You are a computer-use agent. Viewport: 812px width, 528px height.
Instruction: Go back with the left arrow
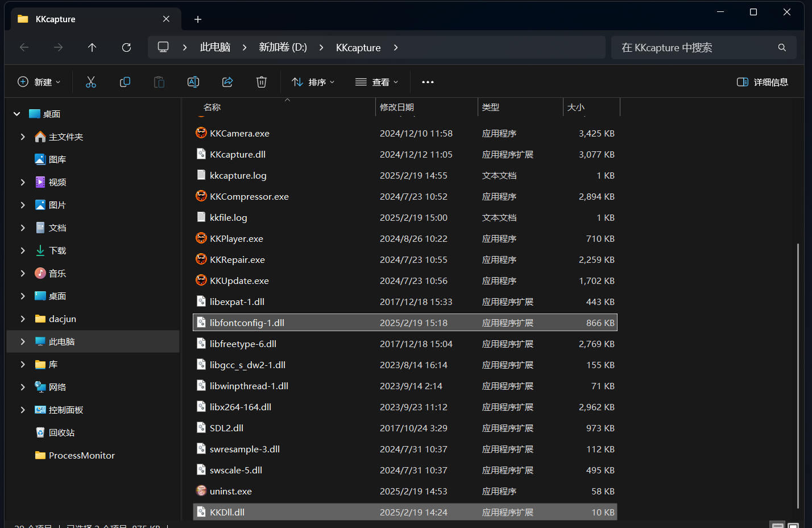point(24,47)
